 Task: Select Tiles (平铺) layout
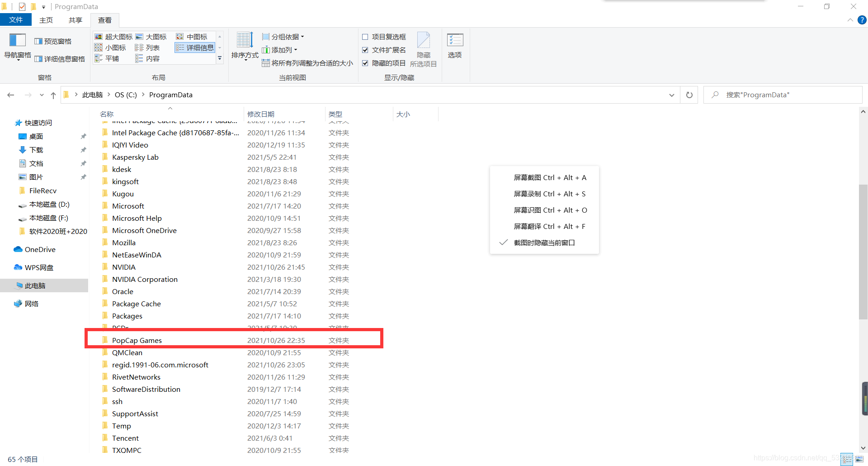[x=107, y=58]
